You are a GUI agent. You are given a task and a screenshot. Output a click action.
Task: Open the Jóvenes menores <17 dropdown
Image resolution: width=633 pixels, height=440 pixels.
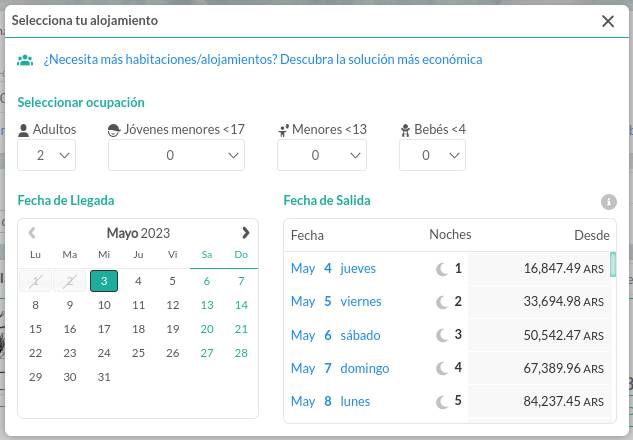[176, 155]
